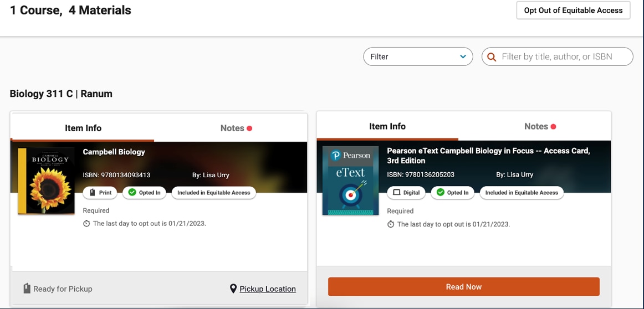Screen dimensions: 644x309
Task: Click opt out deadline text on Campbell Biology card
Action: point(150,224)
